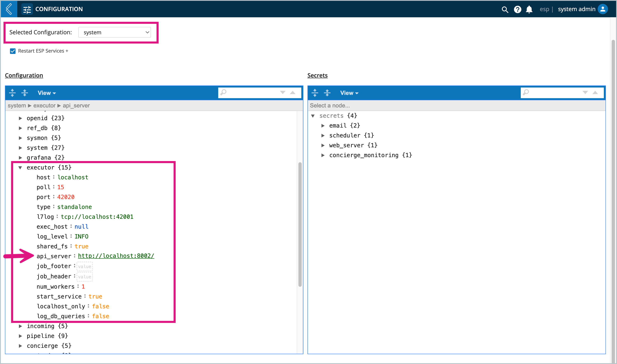Open the Selected Configuration dropdown

[x=114, y=32]
